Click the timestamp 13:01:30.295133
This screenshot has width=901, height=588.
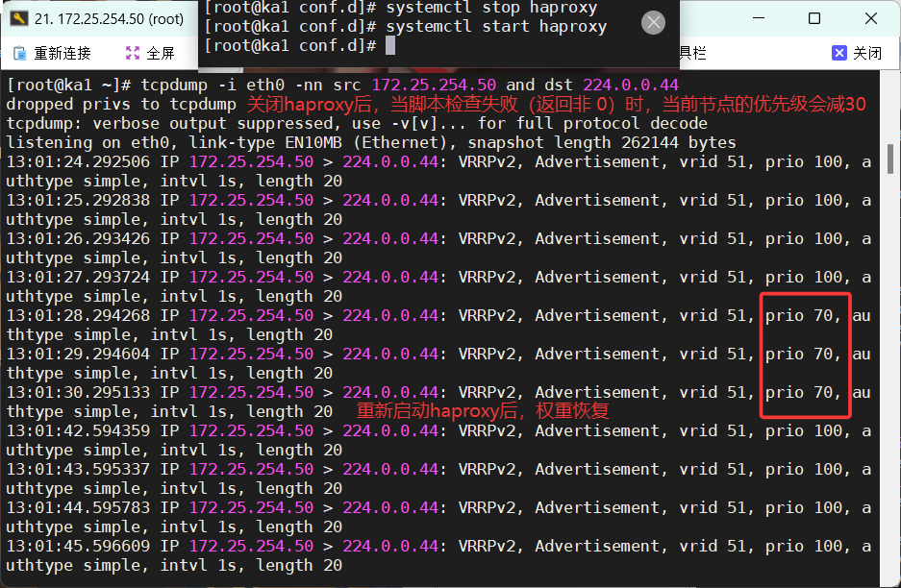78,393
